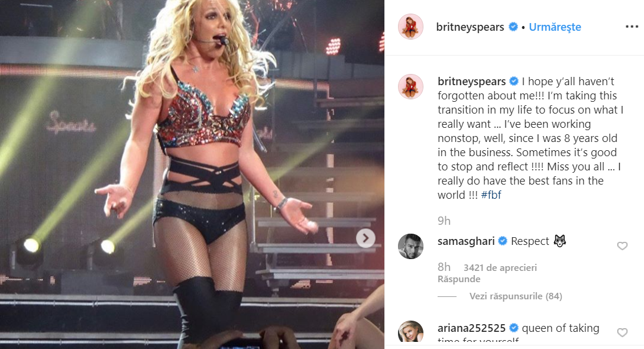Follow with the Urmărește link
644x349 pixels.
click(x=555, y=27)
